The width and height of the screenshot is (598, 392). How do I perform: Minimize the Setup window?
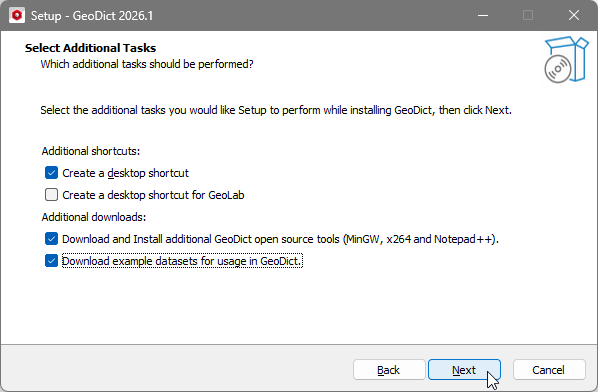(x=483, y=15)
